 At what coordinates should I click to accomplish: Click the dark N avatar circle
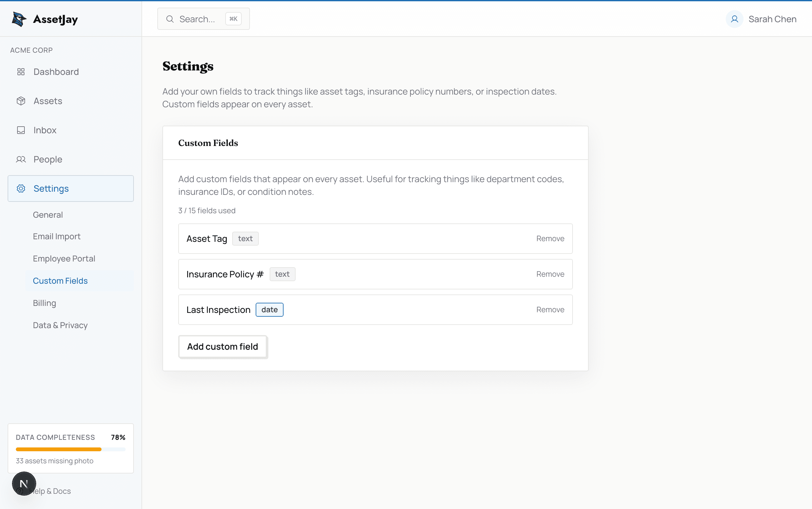(x=23, y=483)
